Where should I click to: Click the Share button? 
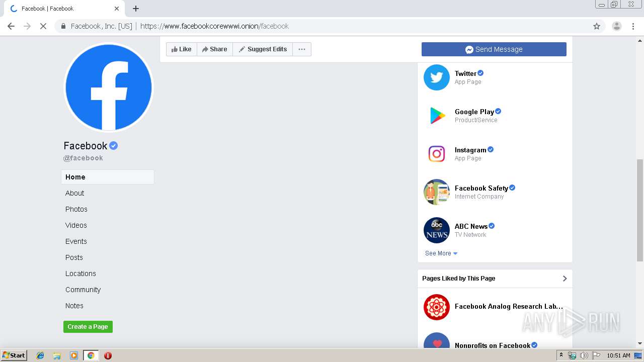click(x=215, y=49)
